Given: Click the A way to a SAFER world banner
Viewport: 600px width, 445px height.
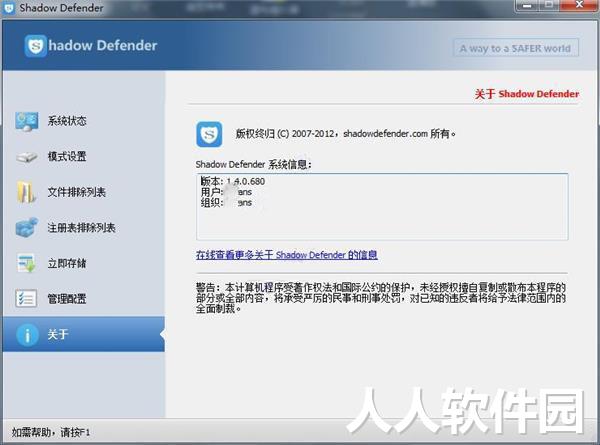Looking at the screenshot, I should [516, 48].
